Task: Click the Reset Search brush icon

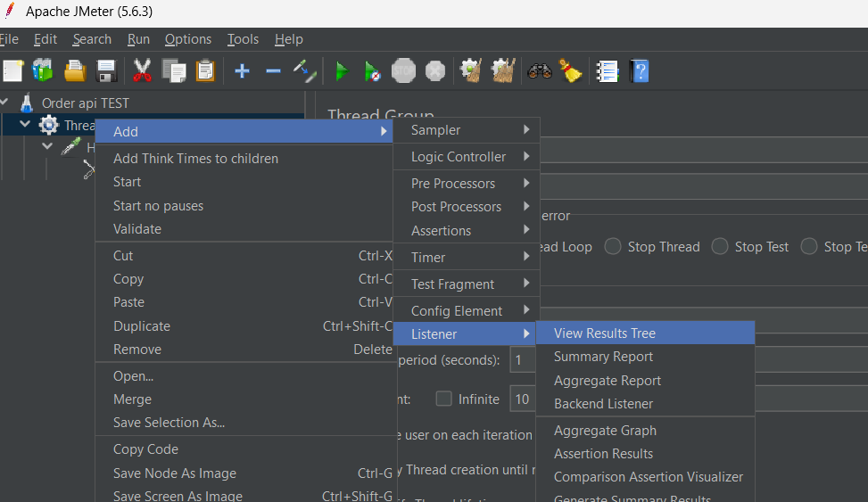Action: (x=570, y=70)
